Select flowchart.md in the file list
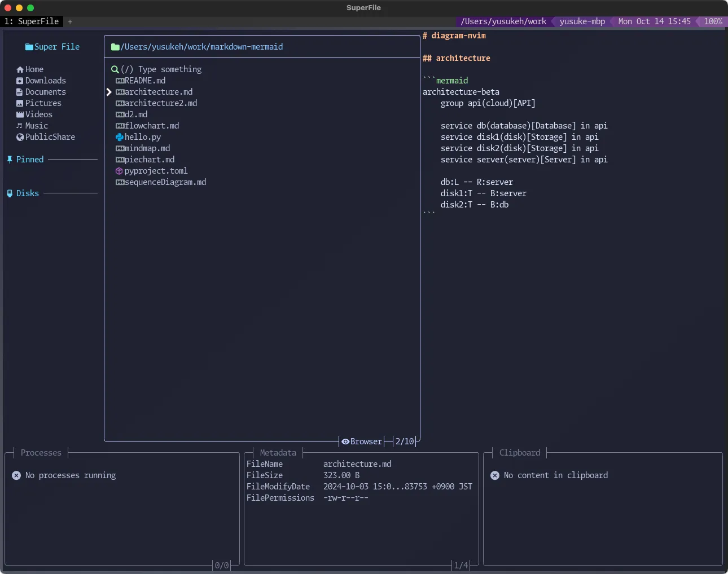The height and width of the screenshot is (574, 728). (x=152, y=126)
